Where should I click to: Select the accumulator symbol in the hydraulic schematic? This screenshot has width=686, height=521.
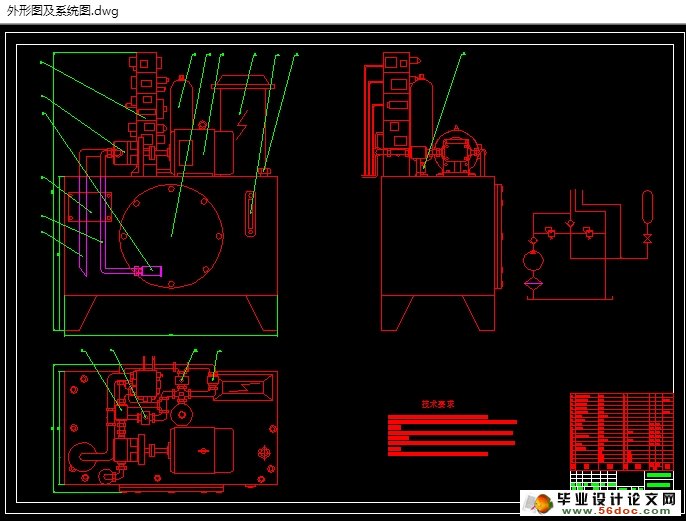tap(647, 206)
